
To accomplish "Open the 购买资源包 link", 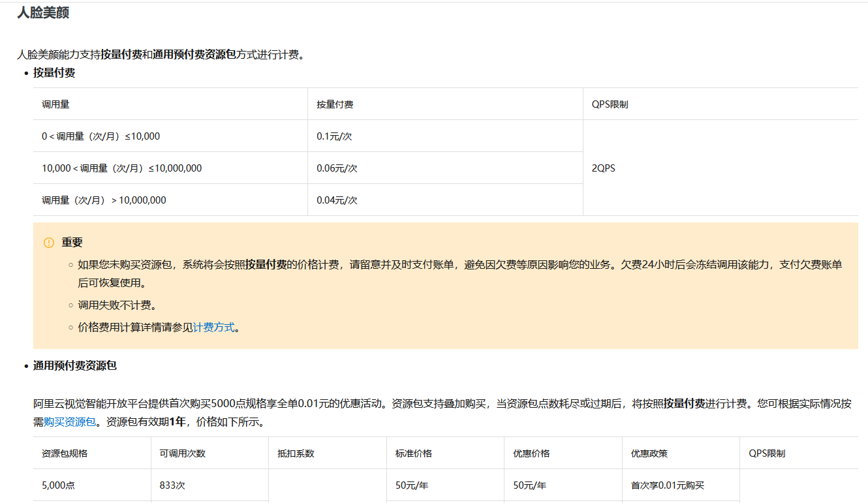I will pos(70,421).
